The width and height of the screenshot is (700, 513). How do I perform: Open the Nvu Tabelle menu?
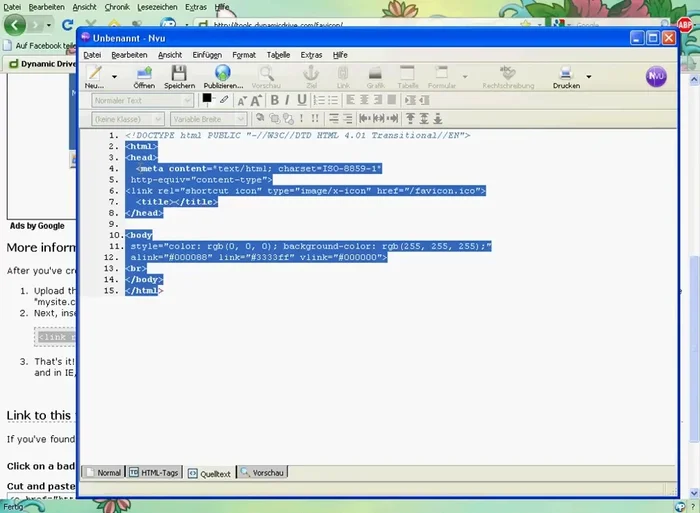coord(278,55)
